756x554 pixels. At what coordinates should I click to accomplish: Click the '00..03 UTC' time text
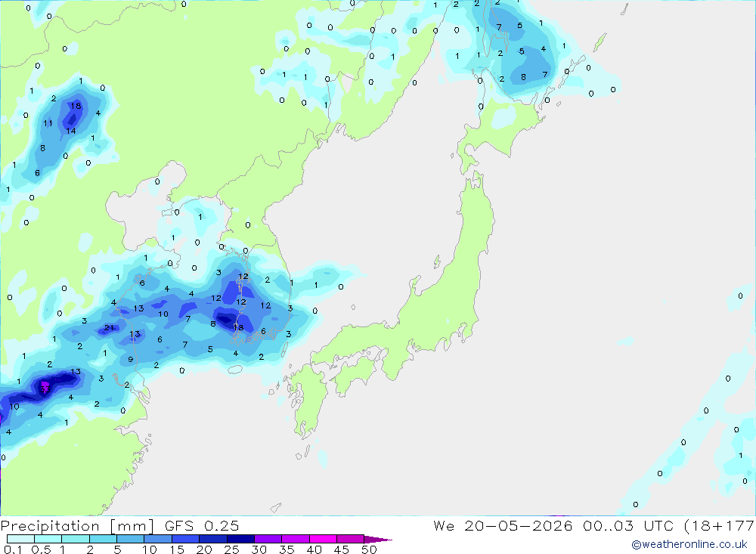tap(628, 525)
